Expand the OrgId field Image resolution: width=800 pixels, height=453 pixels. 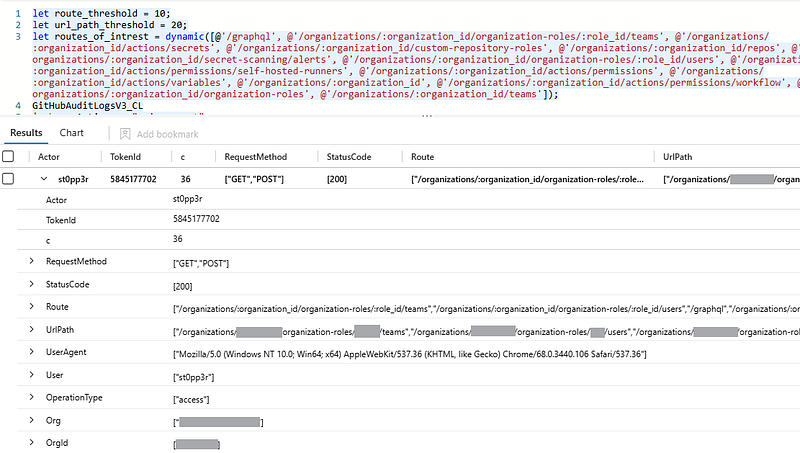[x=32, y=443]
